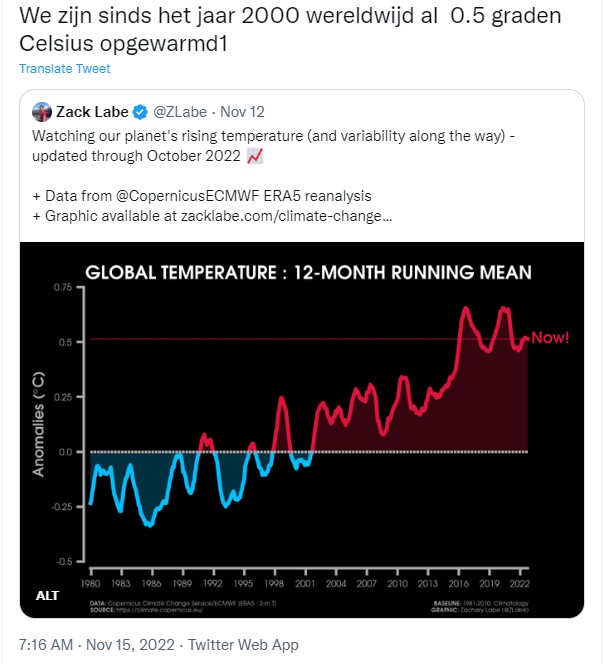Image resolution: width=604 pixels, height=664 pixels.
Task: Click the Twitter Web App source label
Action: 243,645
